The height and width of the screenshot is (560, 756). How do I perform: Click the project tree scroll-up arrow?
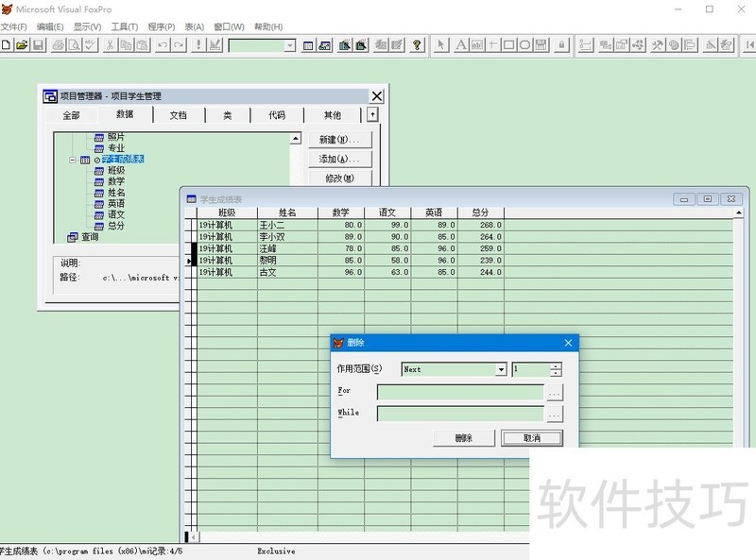point(296,139)
